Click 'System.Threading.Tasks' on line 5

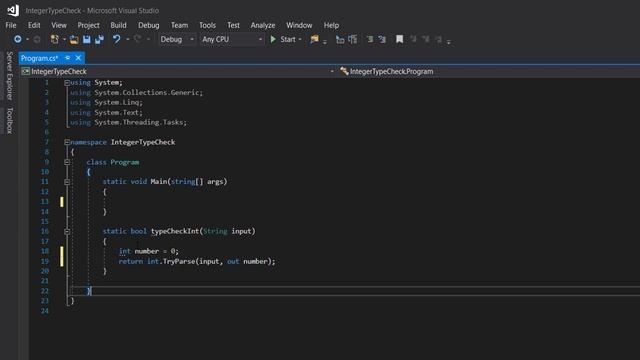[x=140, y=122]
